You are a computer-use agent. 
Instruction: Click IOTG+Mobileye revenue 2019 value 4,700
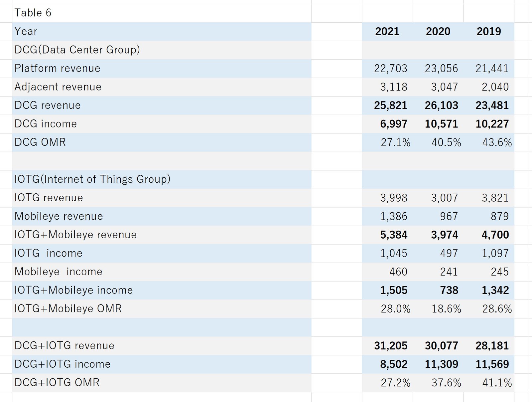[489, 235]
